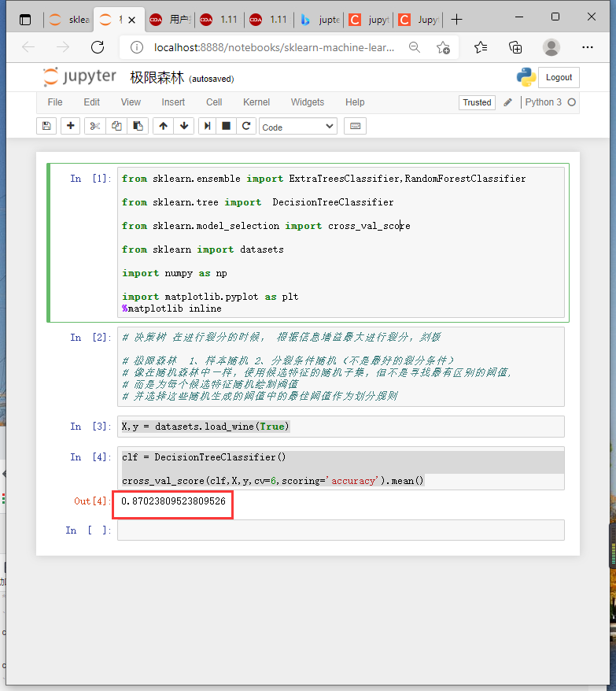
Task: Save the notebook with the floppy icon
Action: coord(46,126)
